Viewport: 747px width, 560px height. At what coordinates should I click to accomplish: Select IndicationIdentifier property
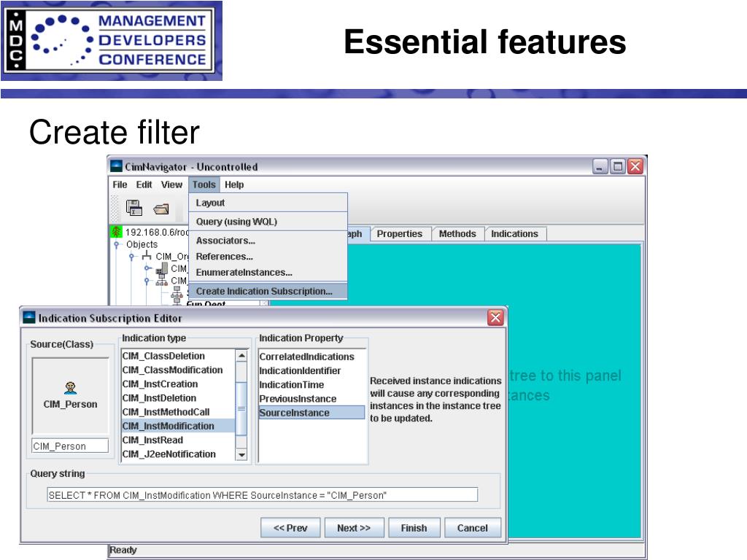click(312, 370)
